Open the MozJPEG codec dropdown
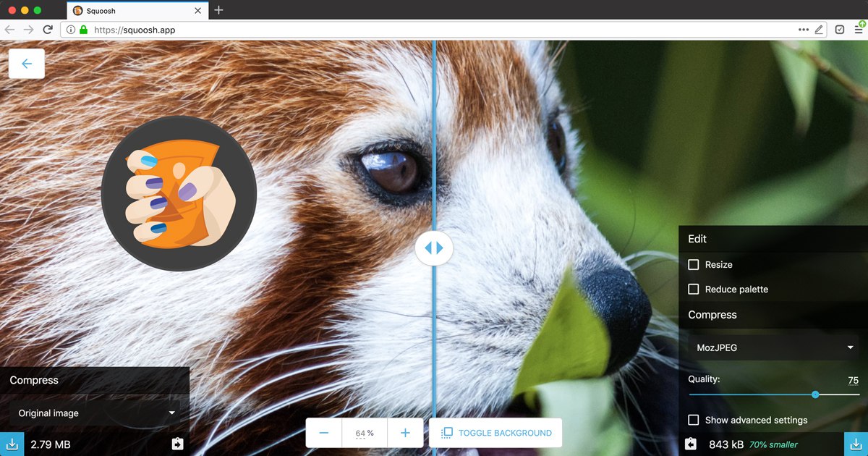The image size is (868, 456). (x=773, y=347)
